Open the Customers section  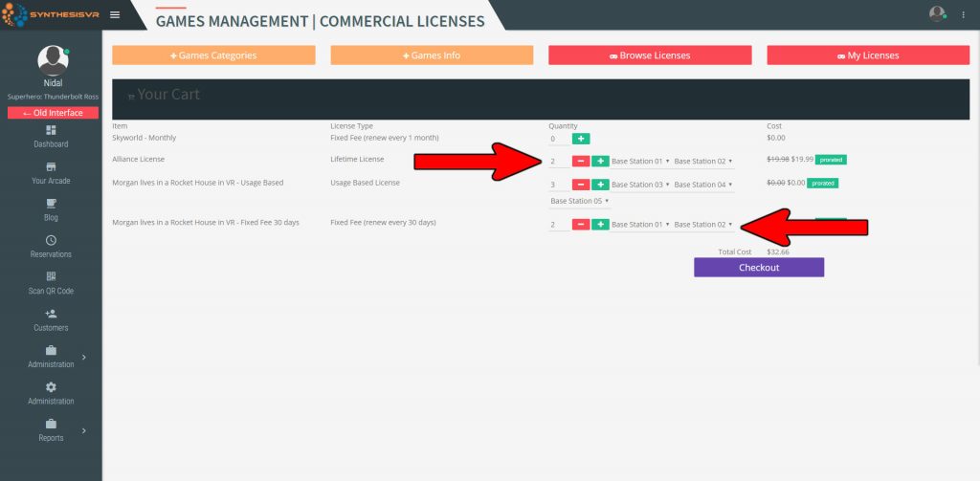point(52,320)
